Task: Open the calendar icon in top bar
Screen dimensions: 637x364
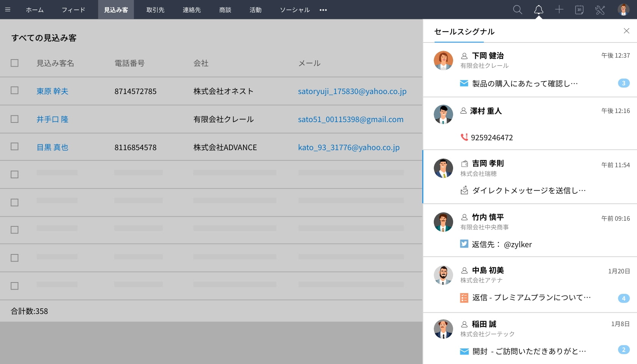Action: pyautogui.click(x=579, y=10)
